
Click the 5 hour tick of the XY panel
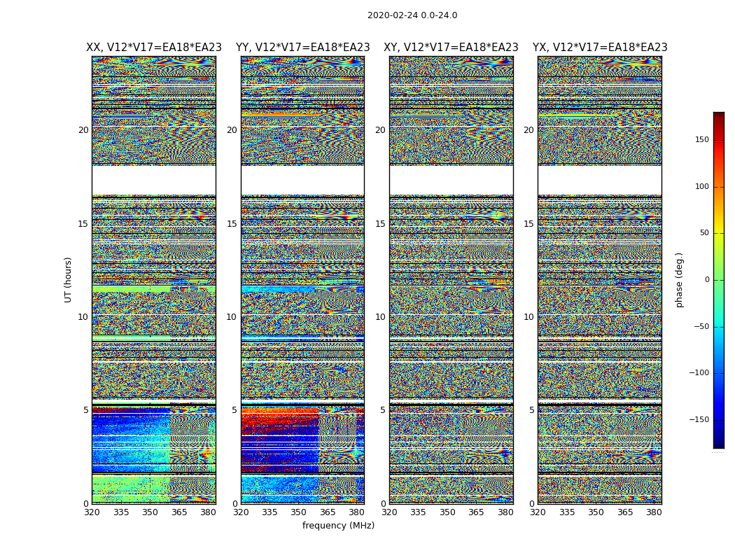click(383, 410)
